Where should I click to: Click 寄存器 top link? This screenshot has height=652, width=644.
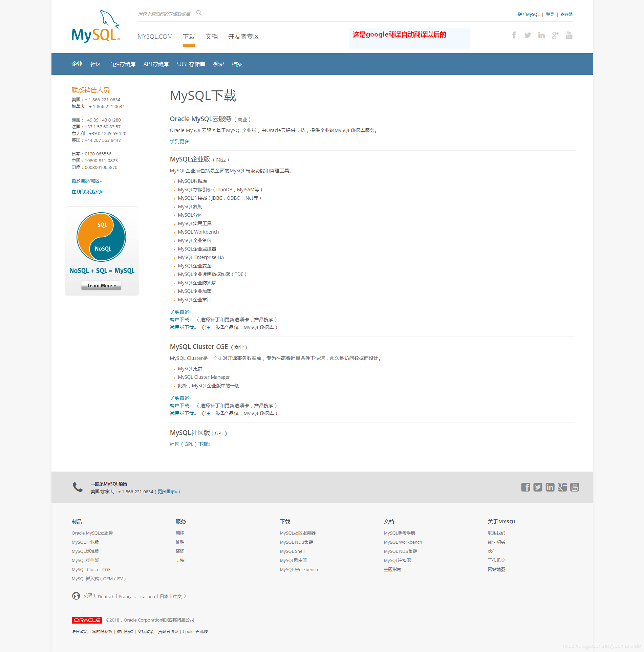click(x=566, y=14)
